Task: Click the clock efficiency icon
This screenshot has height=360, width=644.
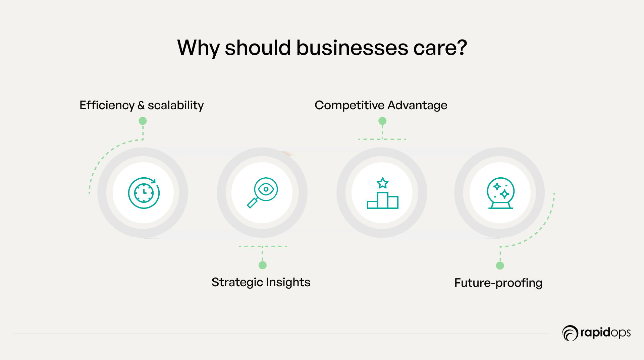Action: coord(144,193)
